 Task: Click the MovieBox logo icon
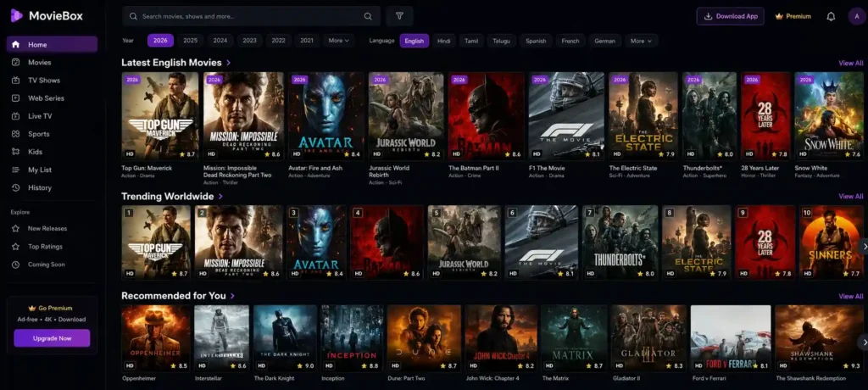point(17,15)
